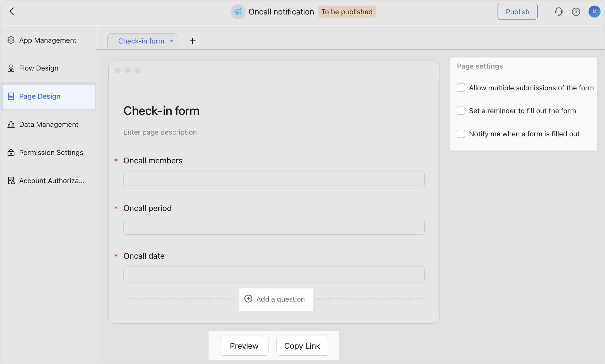Add a new page with the plus icon
This screenshot has height=364, width=605.
(x=193, y=41)
